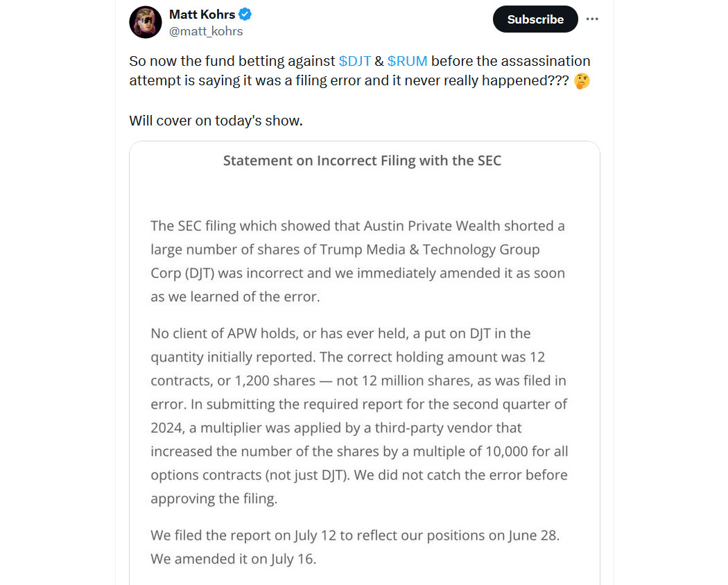
Task: Open the three-dot more options menu
Action: (592, 19)
